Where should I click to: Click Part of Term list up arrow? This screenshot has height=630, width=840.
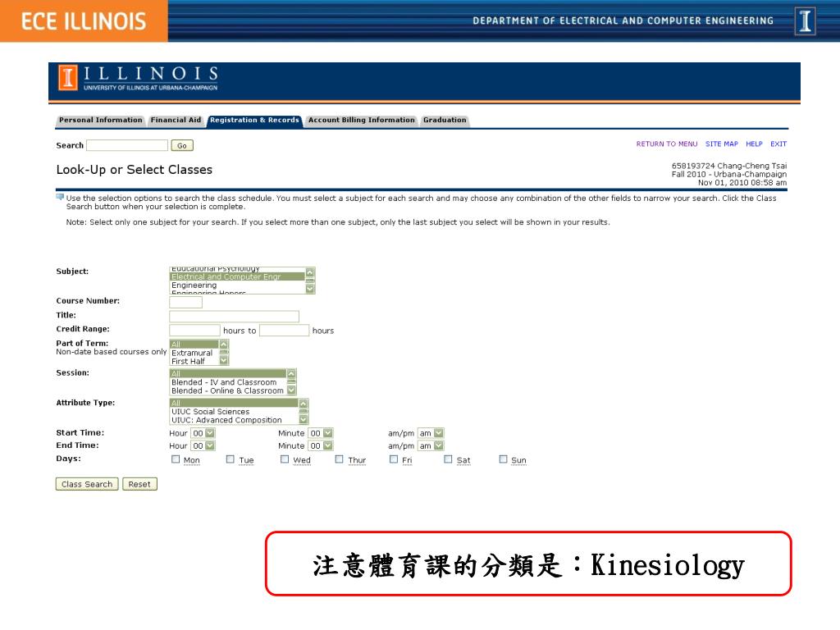coord(224,344)
